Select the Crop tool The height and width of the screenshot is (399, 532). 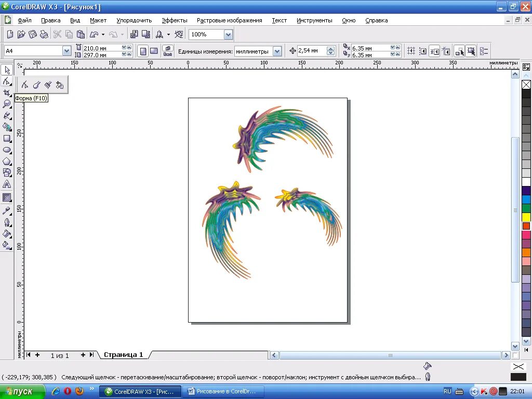click(x=7, y=92)
